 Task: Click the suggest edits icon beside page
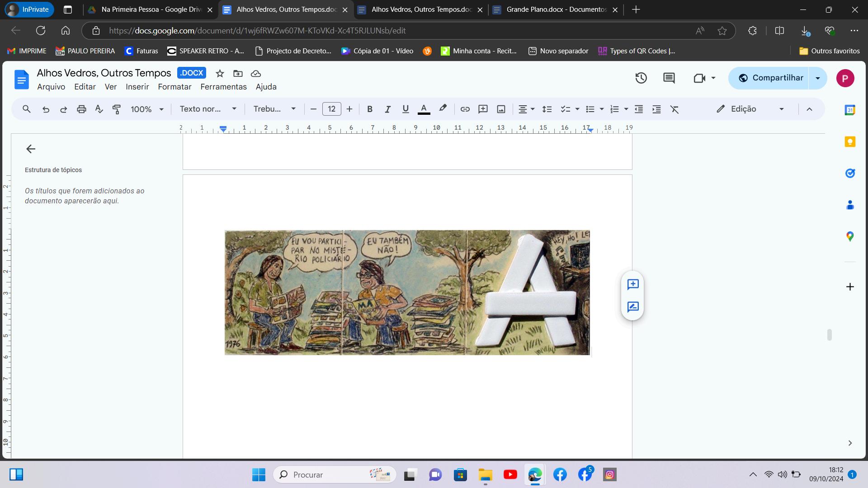pyautogui.click(x=632, y=307)
